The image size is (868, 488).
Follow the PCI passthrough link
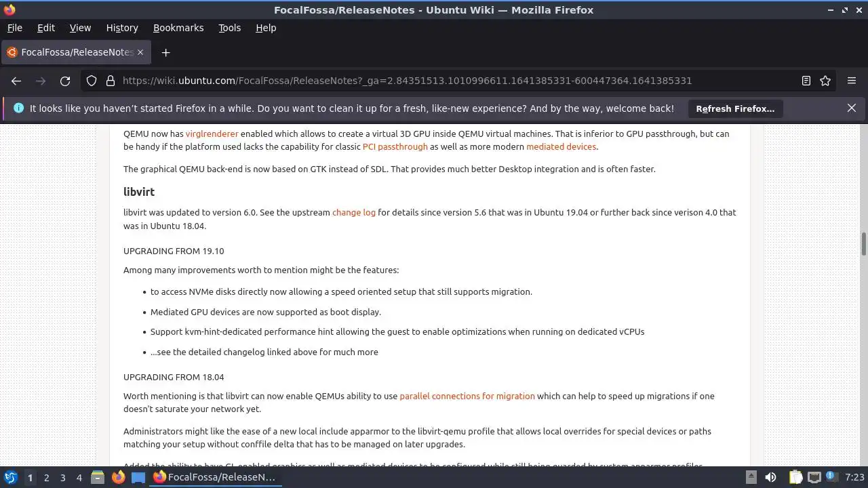pos(395,146)
